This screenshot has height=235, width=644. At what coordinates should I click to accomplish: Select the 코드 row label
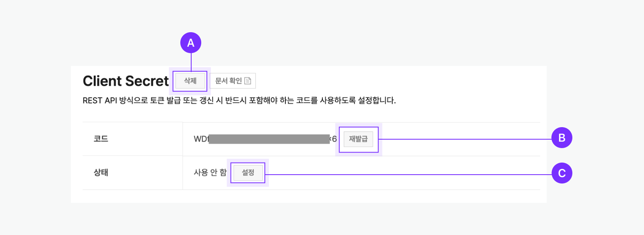101,139
